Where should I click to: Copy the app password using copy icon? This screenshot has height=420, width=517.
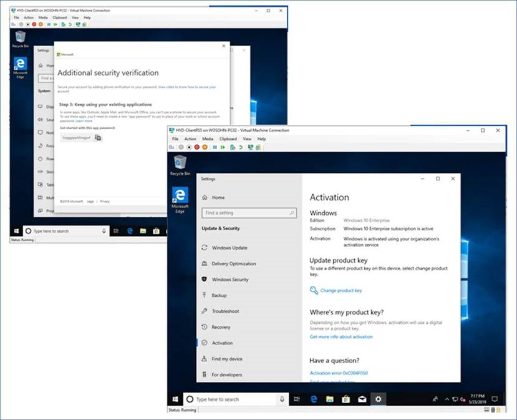(98, 137)
